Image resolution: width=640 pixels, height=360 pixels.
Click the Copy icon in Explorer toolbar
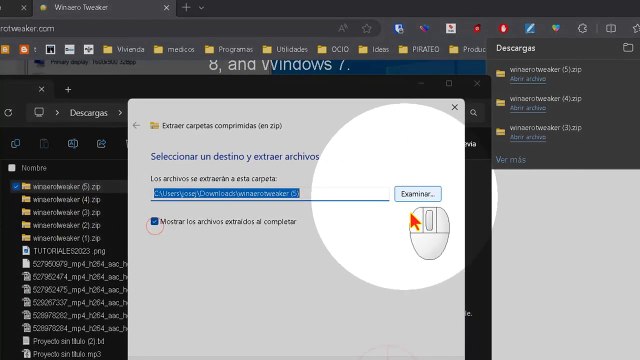(x=16, y=144)
